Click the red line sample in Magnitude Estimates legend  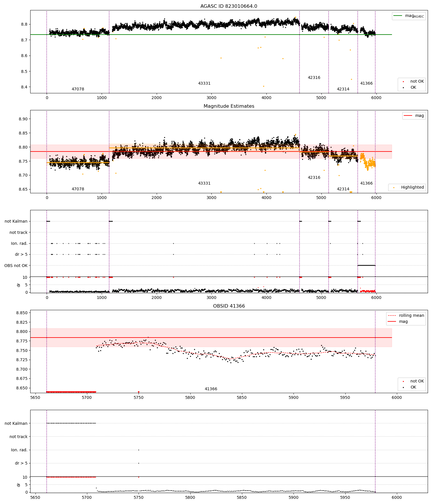(x=408, y=115)
